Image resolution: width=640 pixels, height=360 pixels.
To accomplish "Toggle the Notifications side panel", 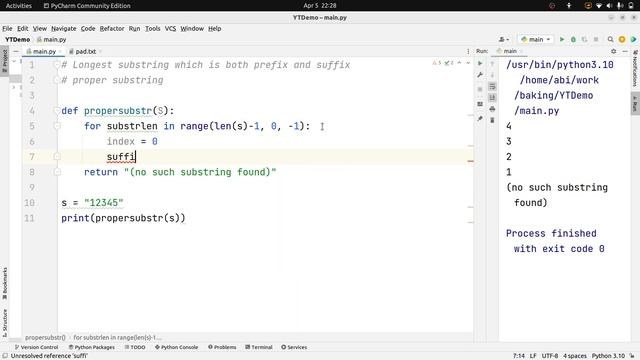I will (635, 69).
